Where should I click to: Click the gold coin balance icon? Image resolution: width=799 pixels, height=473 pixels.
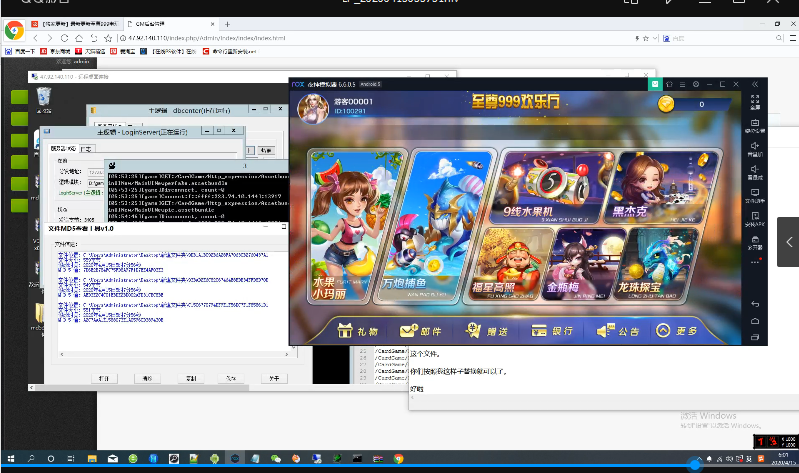tap(666, 104)
